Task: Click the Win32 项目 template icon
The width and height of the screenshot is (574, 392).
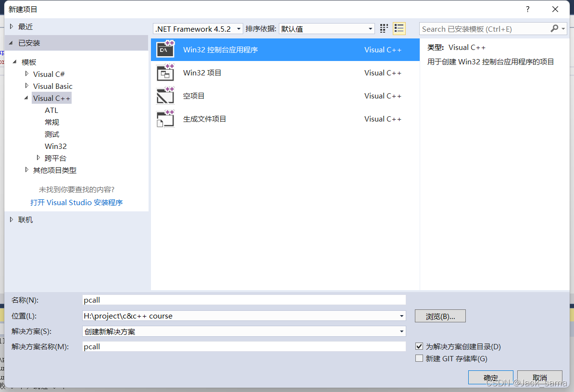Action: [165, 73]
